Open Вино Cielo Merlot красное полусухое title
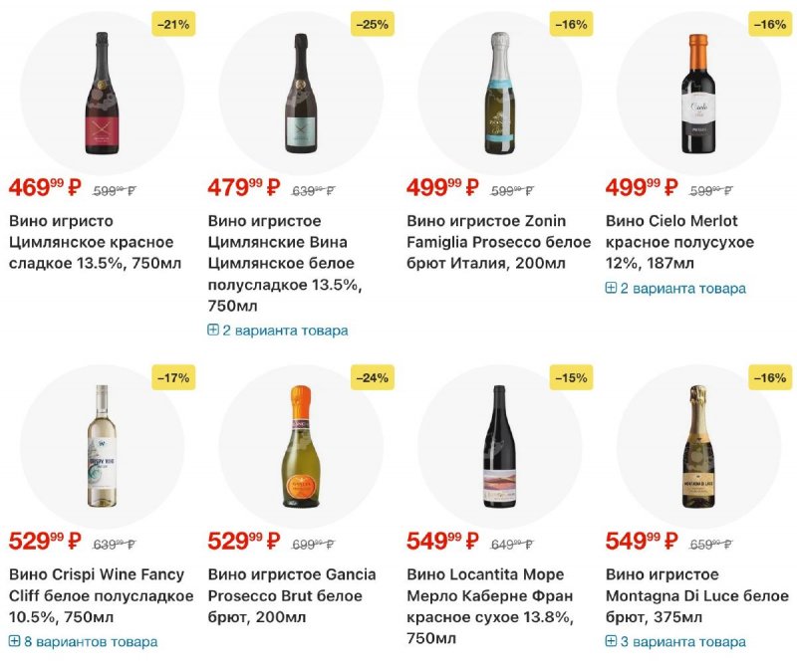Viewport: 797px width, 672px height. 679,242
